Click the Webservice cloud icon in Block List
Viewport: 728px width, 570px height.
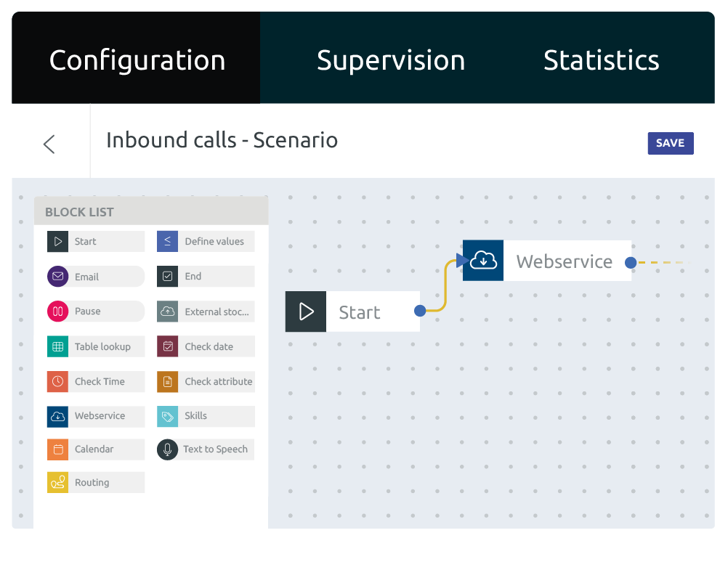coord(57,416)
